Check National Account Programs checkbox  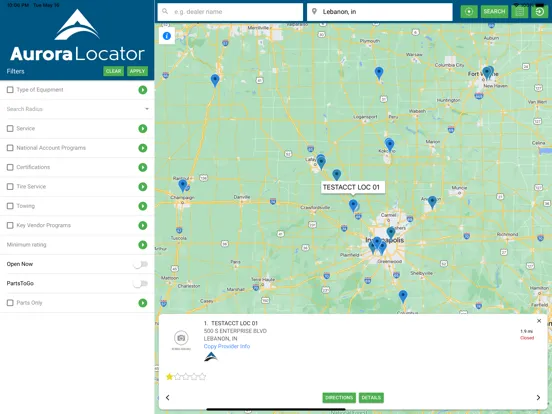point(10,148)
